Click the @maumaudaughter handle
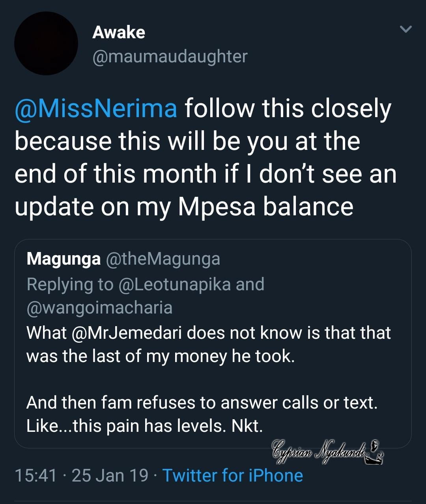 (x=170, y=56)
